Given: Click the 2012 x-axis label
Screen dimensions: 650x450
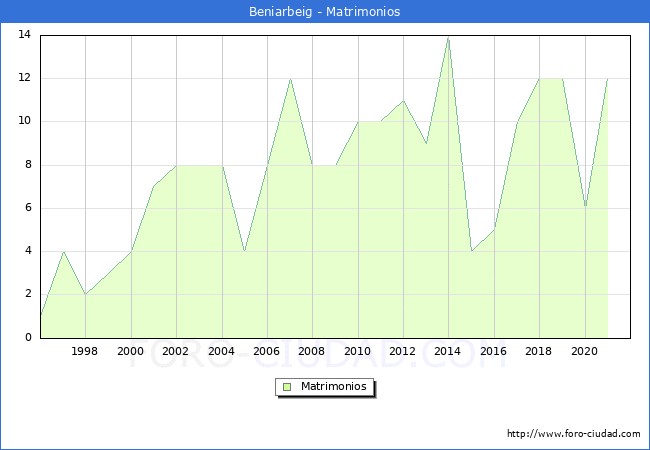Looking at the screenshot, I should 402,351.
